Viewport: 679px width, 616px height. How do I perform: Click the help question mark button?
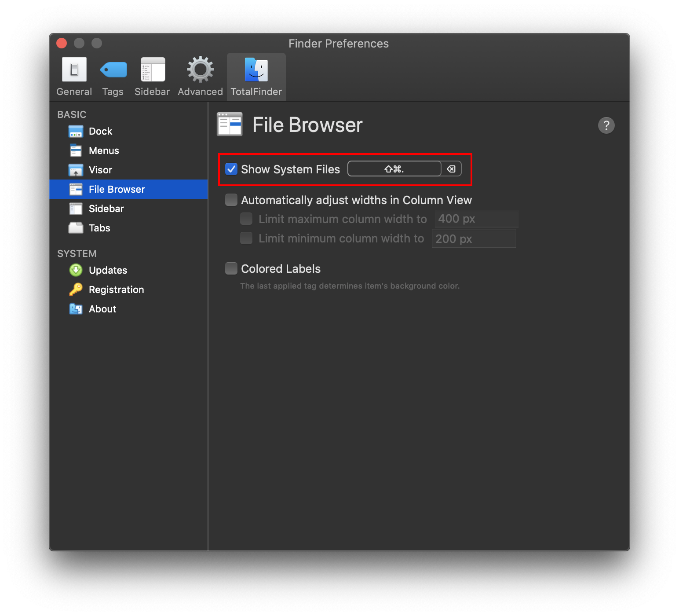606,125
